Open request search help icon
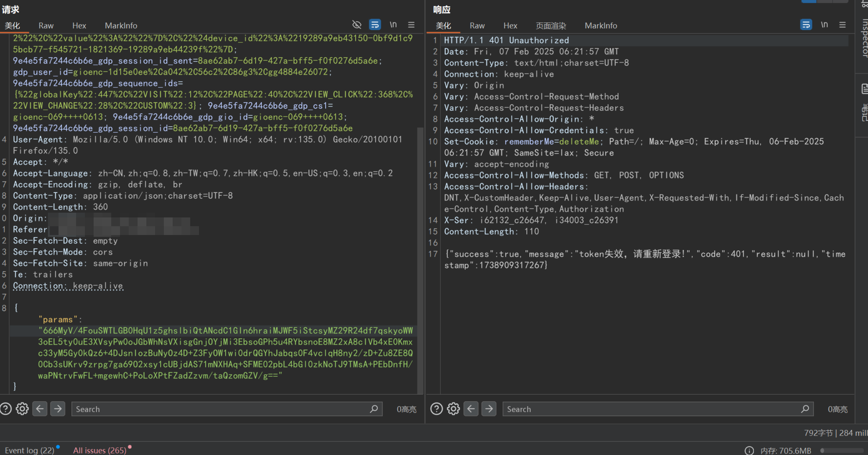 click(x=6, y=409)
